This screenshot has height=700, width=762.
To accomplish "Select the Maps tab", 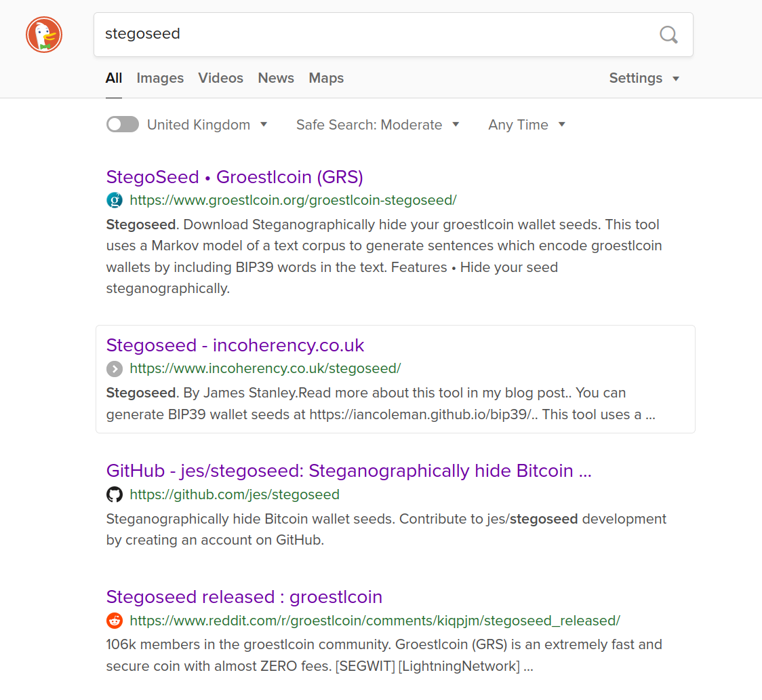I will point(326,78).
